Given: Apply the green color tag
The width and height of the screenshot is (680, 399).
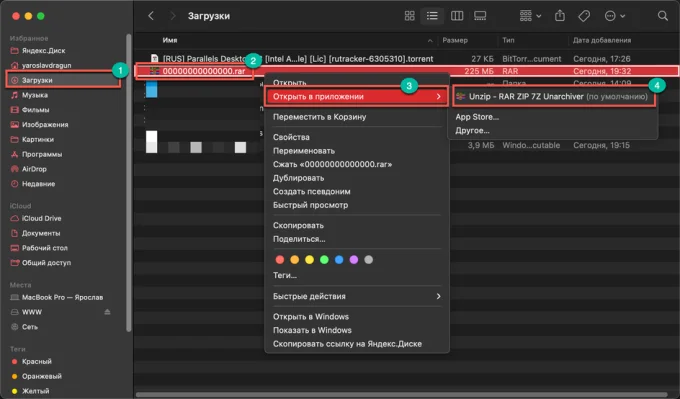Looking at the screenshot, I should [x=324, y=260].
